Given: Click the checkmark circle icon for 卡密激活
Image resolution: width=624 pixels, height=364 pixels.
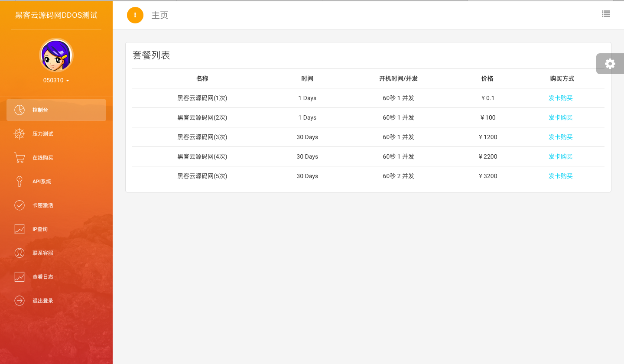Looking at the screenshot, I should (x=19, y=205).
